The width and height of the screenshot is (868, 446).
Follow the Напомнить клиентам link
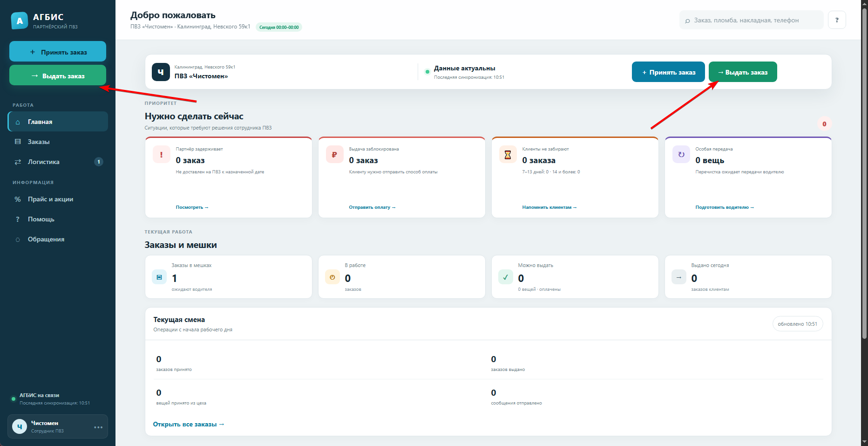click(x=549, y=207)
